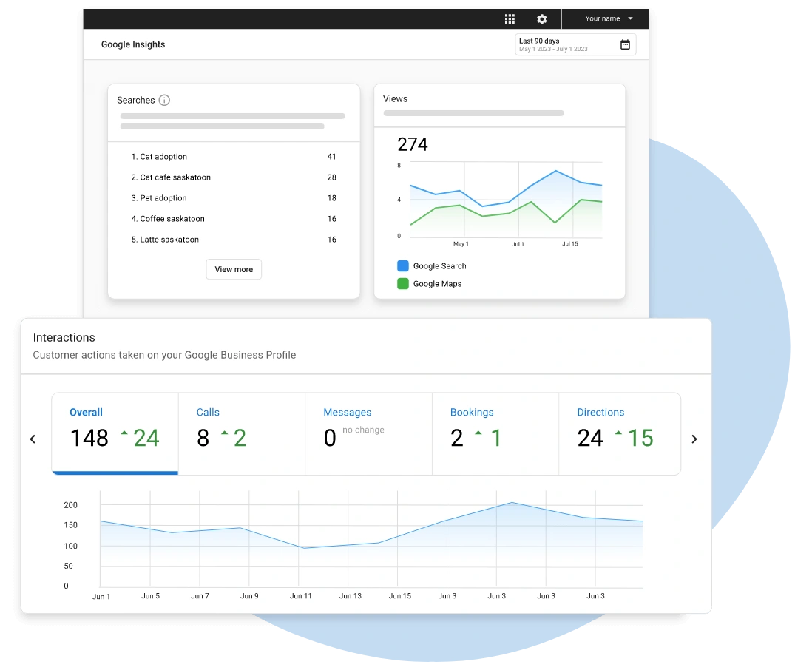The height and width of the screenshot is (670, 812).
Task: Toggle the Google Search line on Views chart
Action: click(x=432, y=265)
